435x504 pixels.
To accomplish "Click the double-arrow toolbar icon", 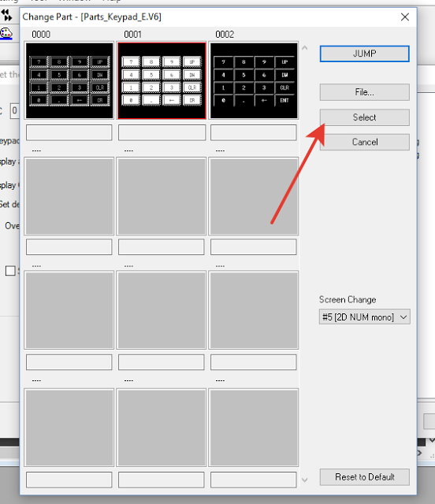I will point(6,15).
